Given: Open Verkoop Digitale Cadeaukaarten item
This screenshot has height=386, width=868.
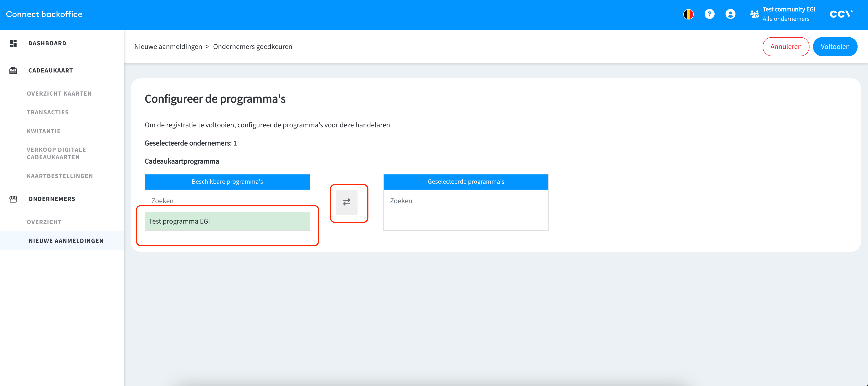Looking at the screenshot, I should point(56,153).
